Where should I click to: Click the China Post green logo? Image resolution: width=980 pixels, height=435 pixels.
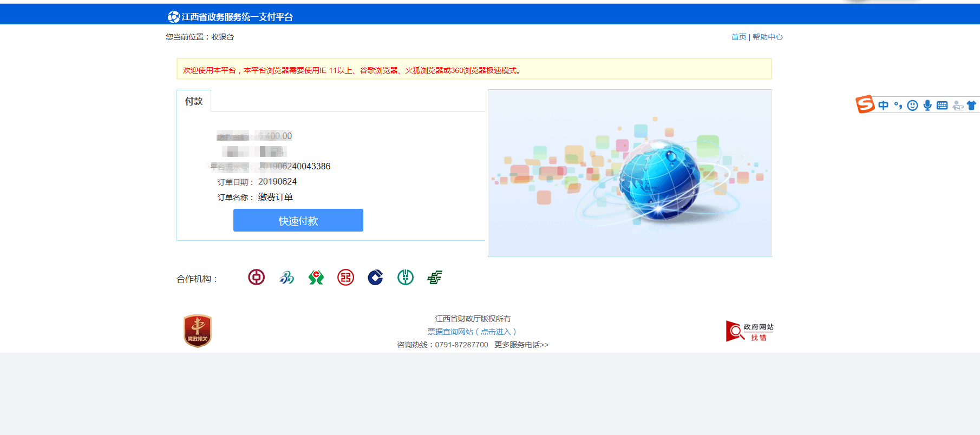pos(435,278)
